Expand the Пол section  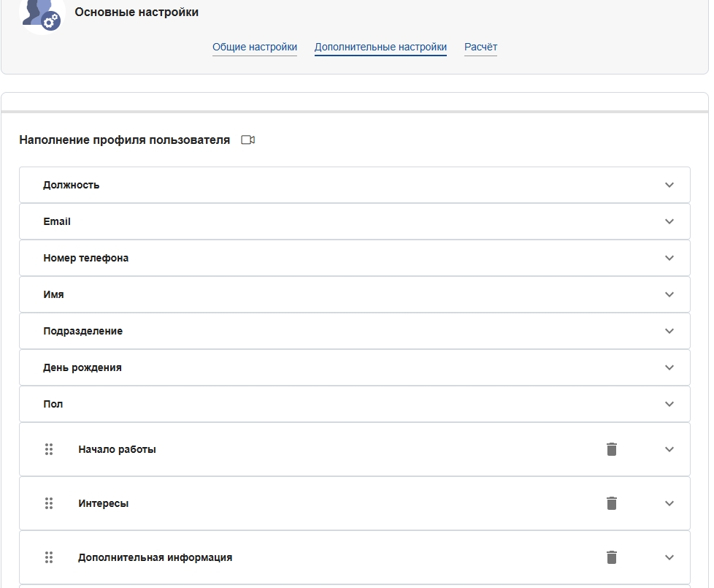point(669,404)
